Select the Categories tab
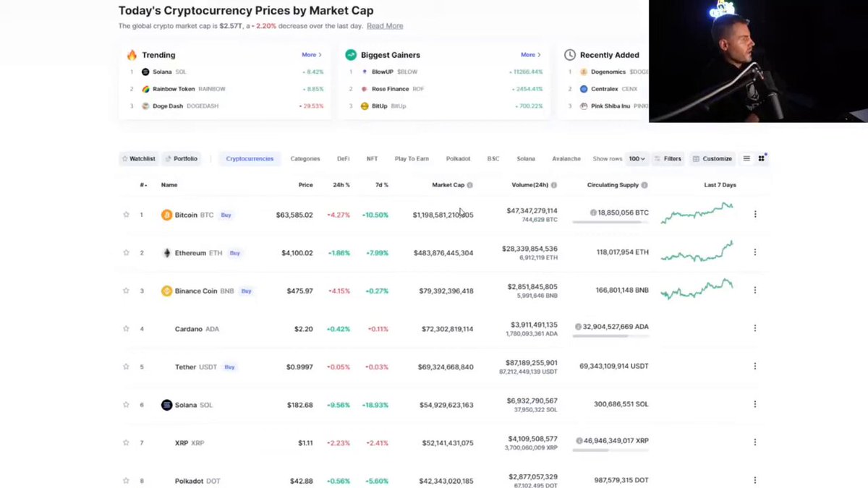Screen dimensions: 868x488 click(x=305, y=158)
